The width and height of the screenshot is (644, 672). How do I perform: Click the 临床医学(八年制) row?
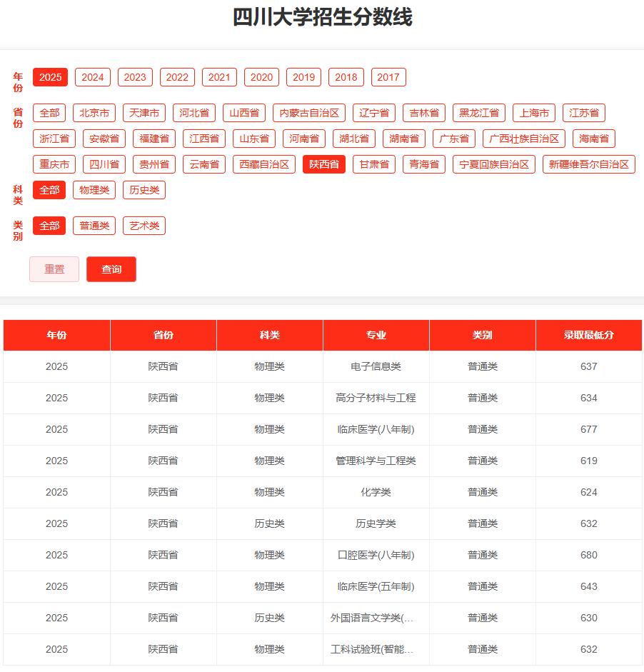pyautogui.click(x=323, y=429)
